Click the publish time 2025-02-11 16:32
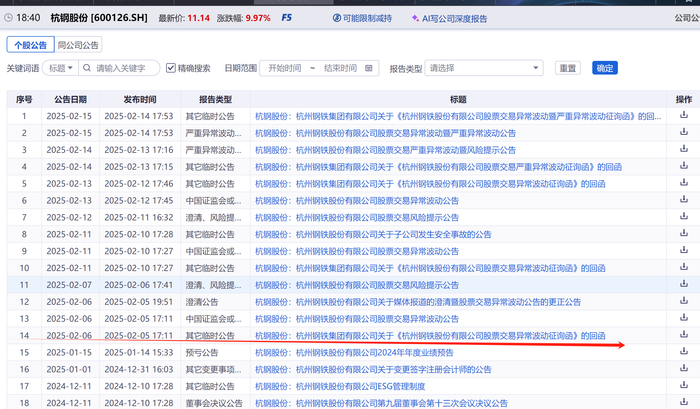700x409 pixels. pos(138,218)
